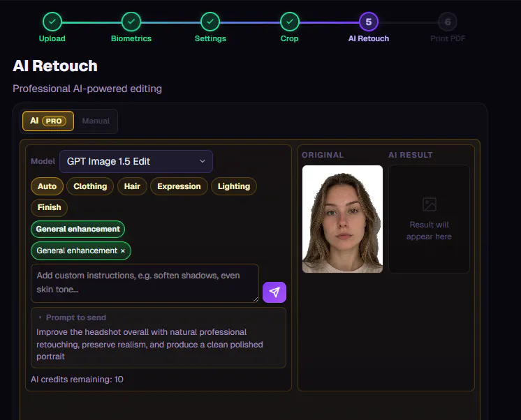Click the Biometrics step label

click(x=131, y=38)
